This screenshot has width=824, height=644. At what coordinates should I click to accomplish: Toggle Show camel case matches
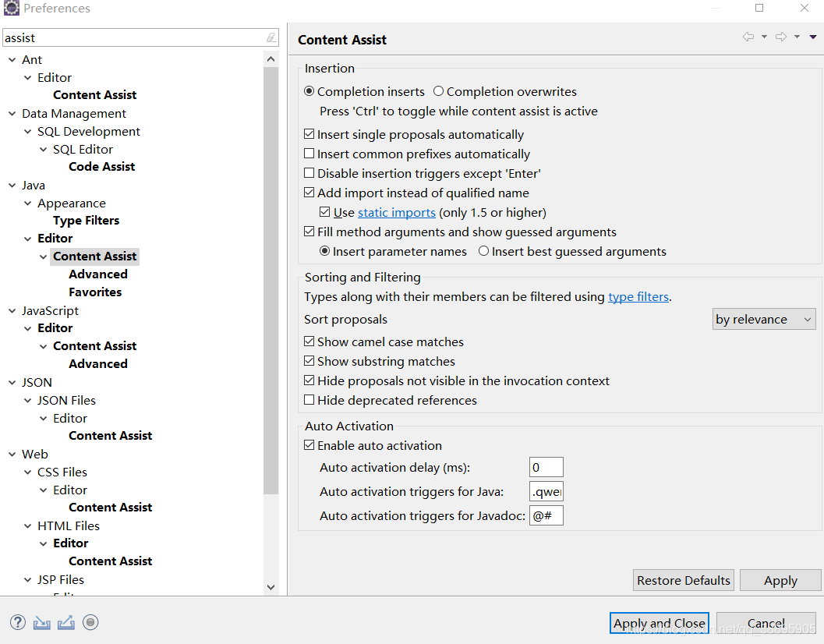click(x=309, y=341)
